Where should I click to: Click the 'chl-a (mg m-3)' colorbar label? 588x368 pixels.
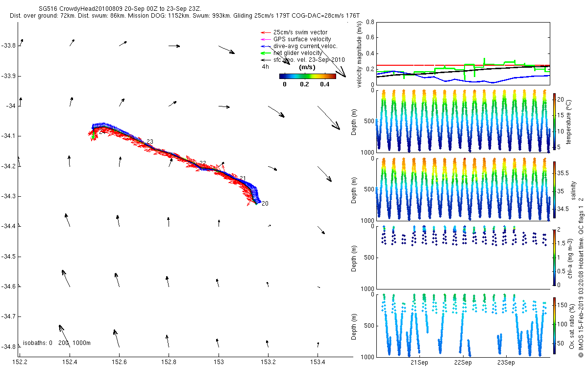(570, 257)
